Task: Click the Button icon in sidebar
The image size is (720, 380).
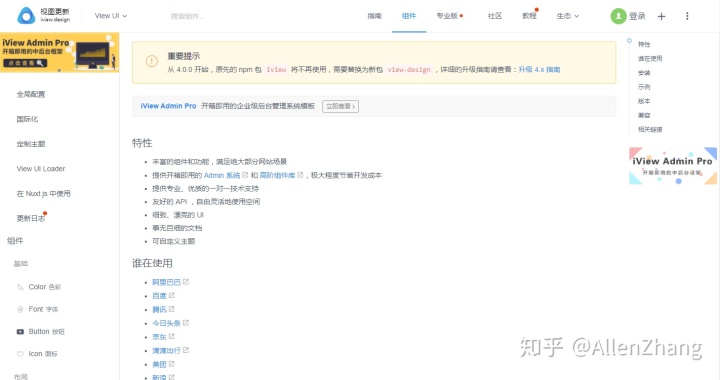Action: [20, 331]
